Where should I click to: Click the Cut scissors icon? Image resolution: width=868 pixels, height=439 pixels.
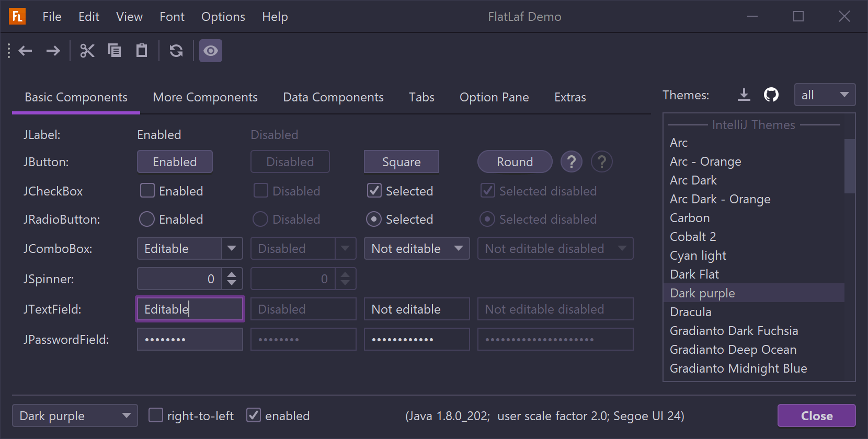[x=87, y=51]
